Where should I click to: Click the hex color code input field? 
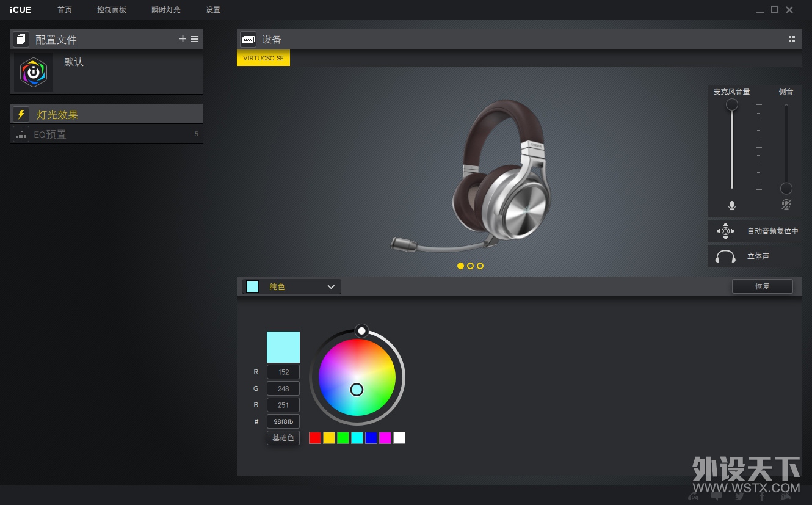tap(283, 421)
